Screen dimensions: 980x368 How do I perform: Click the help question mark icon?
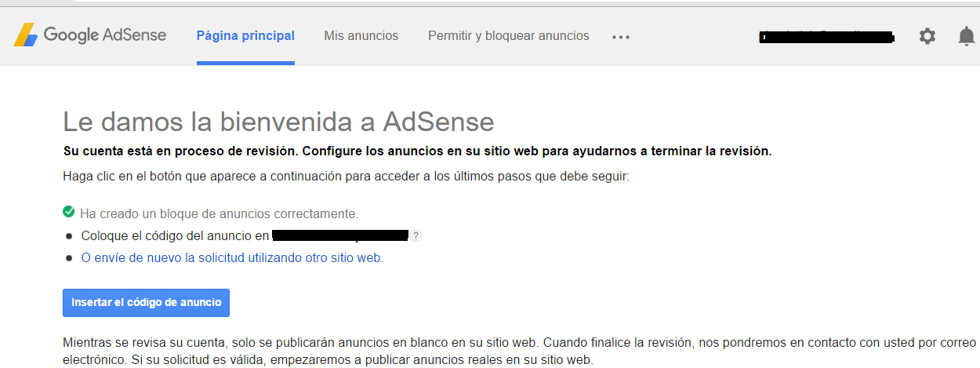416,235
